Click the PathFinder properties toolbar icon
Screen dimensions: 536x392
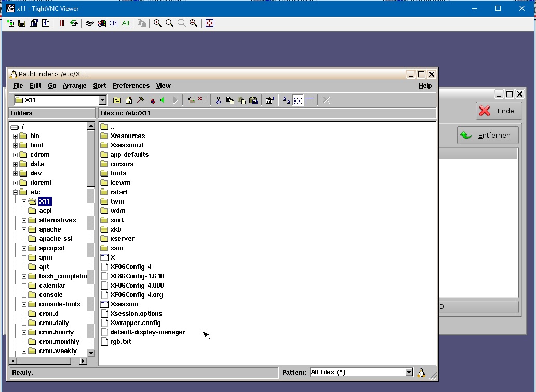[270, 100]
